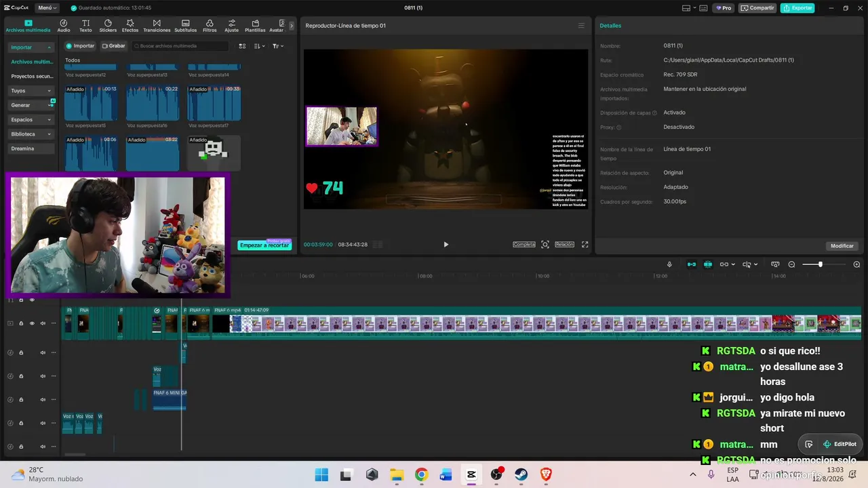Enter fullscreen preview in the player
The image size is (868, 488).
585,245
